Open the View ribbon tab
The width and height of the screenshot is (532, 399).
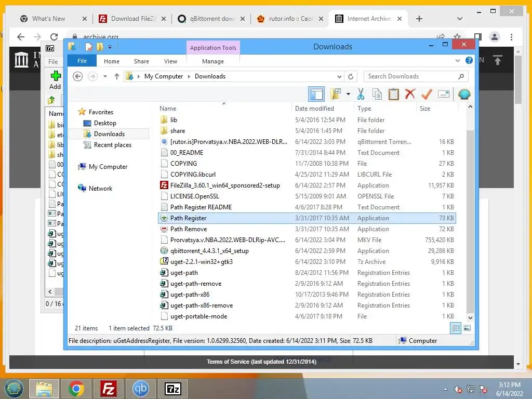(x=170, y=61)
